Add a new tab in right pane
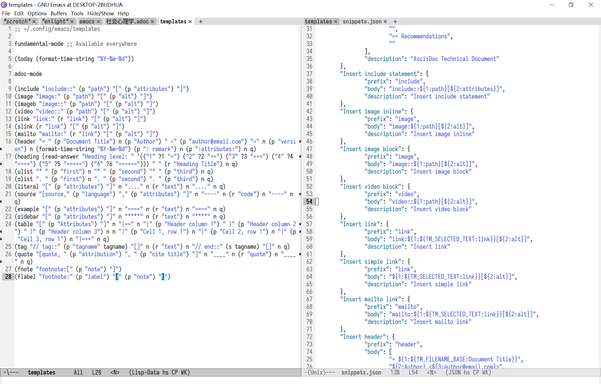601x384 pixels. (395, 21)
